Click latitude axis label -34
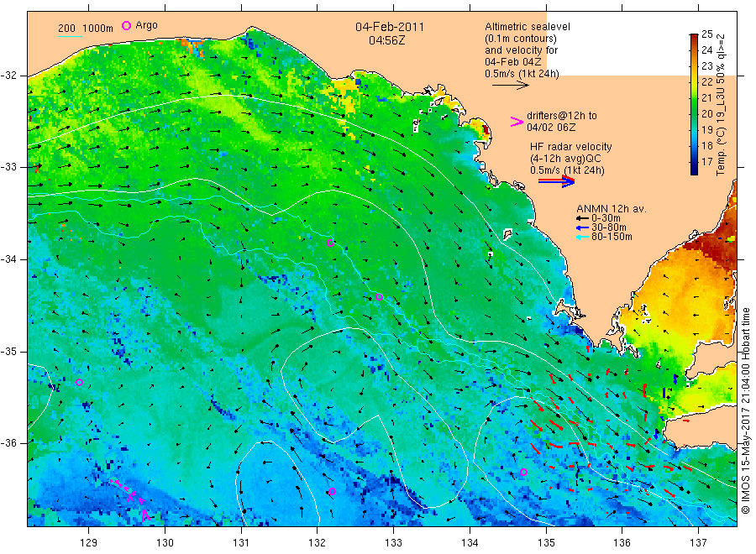Screen dimensions: 756x554 (x=8, y=259)
